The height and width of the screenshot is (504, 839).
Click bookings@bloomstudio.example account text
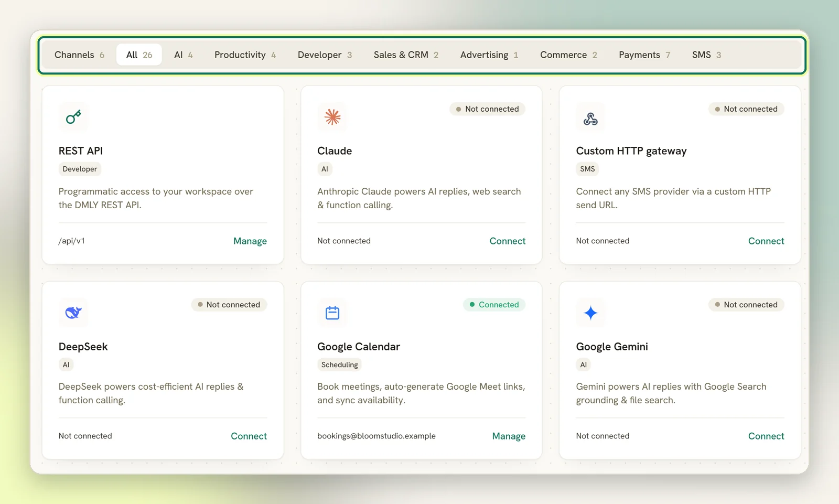[377, 436]
